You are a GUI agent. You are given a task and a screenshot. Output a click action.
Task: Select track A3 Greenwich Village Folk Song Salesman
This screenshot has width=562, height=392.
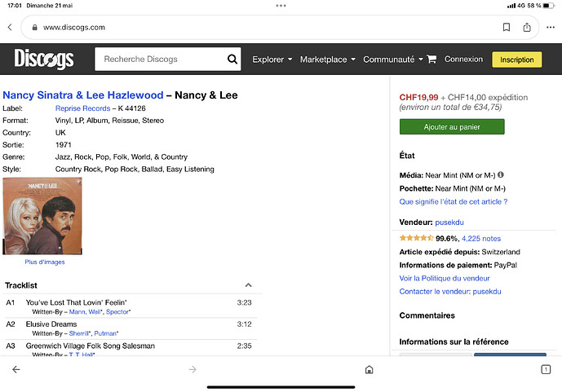[x=91, y=346]
